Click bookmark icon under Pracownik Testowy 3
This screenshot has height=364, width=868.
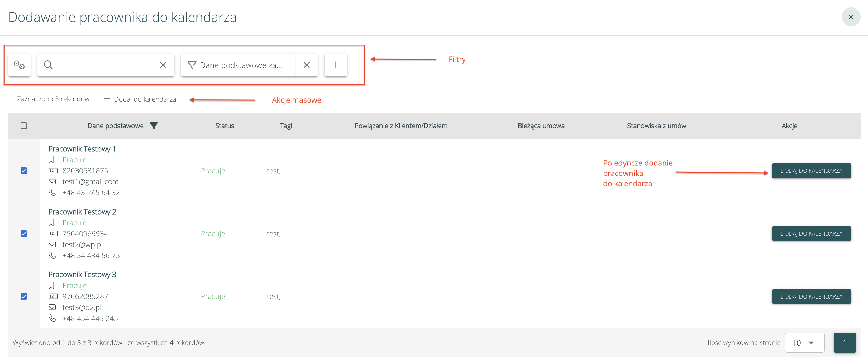click(x=51, y=285)
